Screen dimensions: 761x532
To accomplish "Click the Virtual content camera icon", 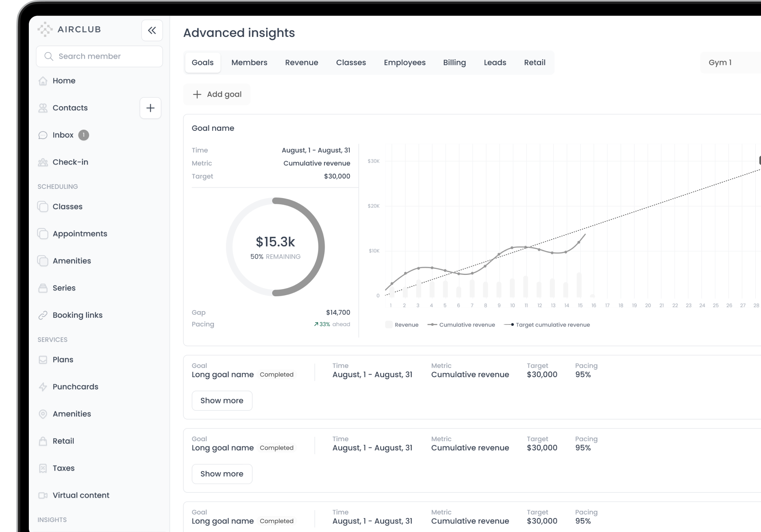I will click(43, 495).
